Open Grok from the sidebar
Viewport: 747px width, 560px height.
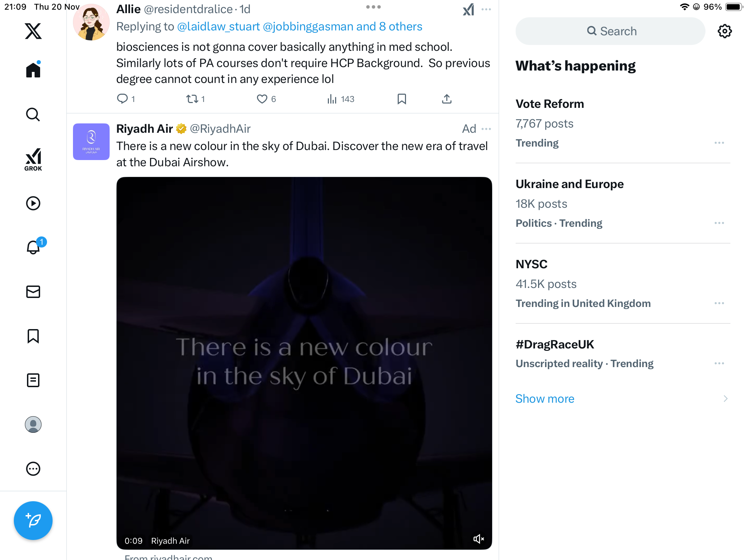pos(33,159)
